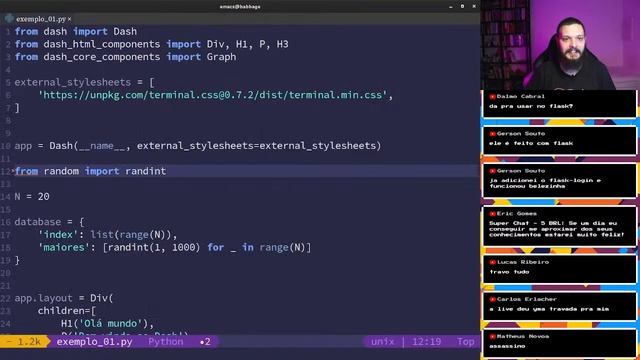Select the exemplo_01.py tab
640x360 pixels.
pyautogui.click(x=41, y=19)
